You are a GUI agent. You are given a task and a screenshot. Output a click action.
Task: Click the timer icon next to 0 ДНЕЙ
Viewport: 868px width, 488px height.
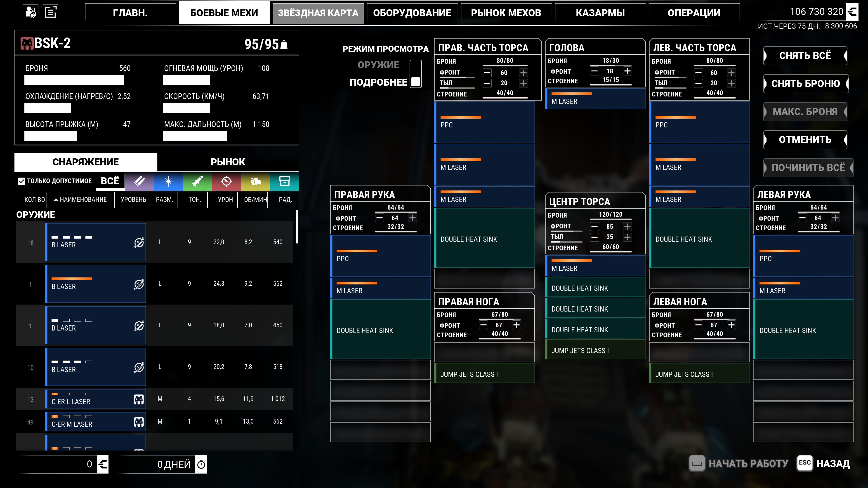tap(201, 464)
